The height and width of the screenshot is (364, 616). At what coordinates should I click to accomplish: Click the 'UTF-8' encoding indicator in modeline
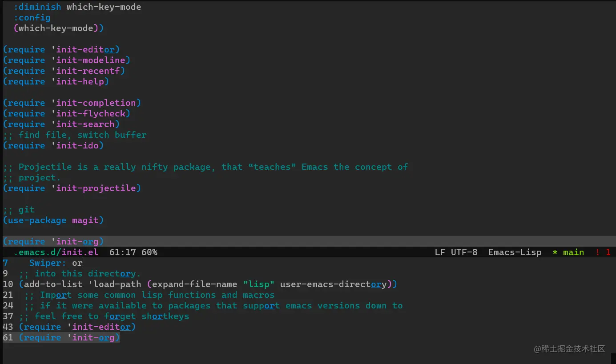coord(464,252)
